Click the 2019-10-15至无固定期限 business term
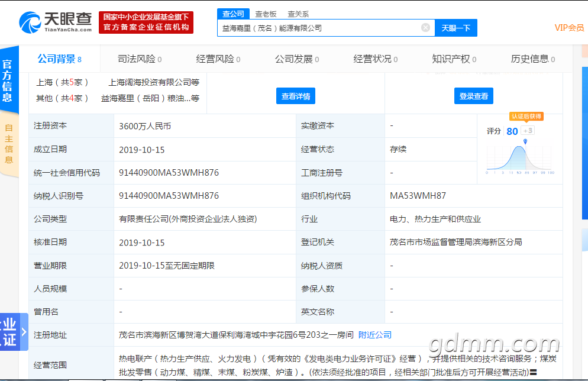The height and width of the screenshot is (381, 588). point(167,266)
